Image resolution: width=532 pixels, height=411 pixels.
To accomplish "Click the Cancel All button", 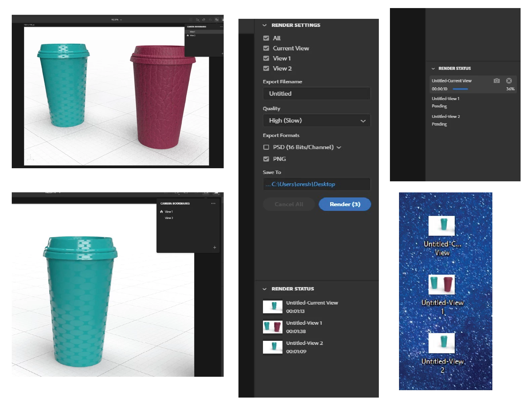I will click(289, 204).
